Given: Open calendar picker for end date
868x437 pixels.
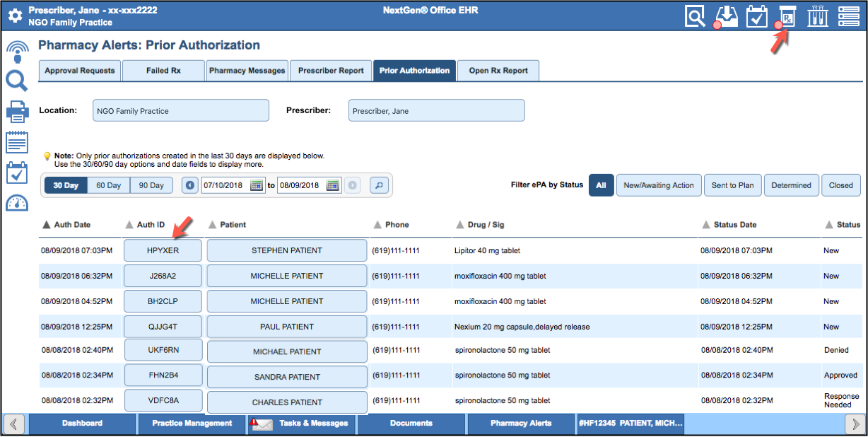Looking at the screenshot, I should pyautogui.click(x=333, y=185).
